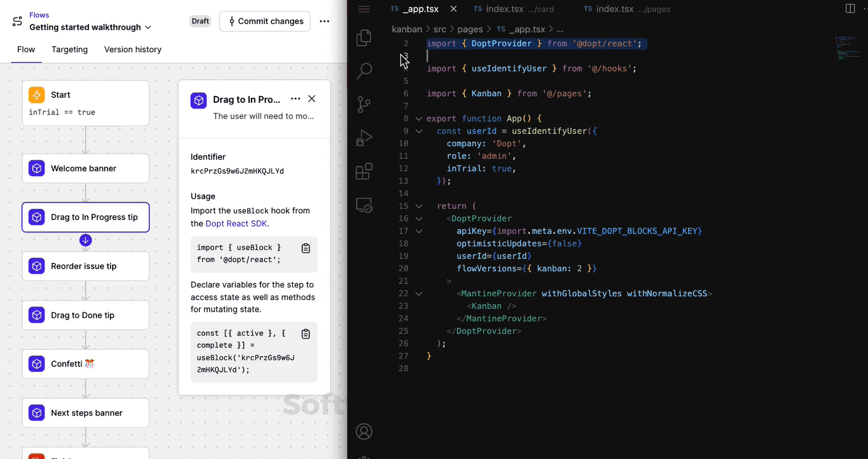Toggle split editor layout icon
Screen dimensions: 868x459
coord(850,9)
